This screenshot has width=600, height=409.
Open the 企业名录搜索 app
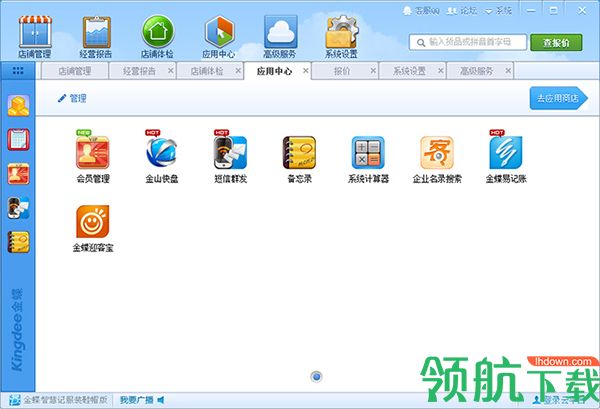(437, 159)
